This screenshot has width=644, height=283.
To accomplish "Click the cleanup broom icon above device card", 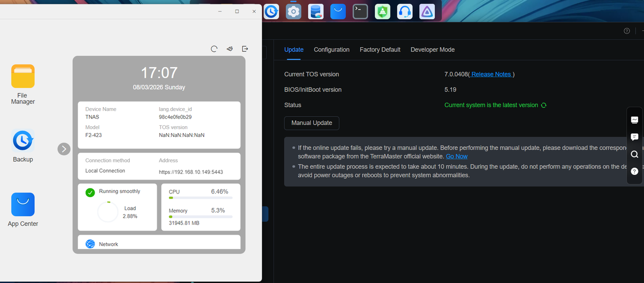I will tap(230, 49).
